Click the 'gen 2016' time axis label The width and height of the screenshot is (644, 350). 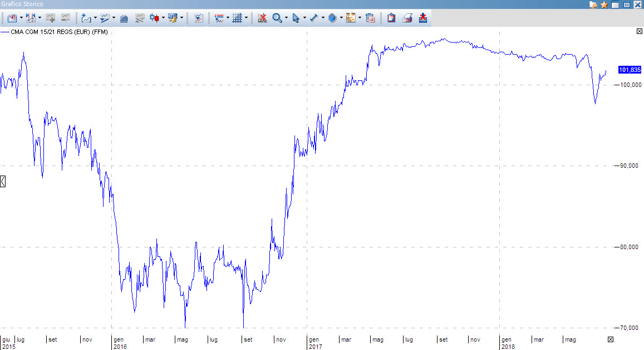120,343
